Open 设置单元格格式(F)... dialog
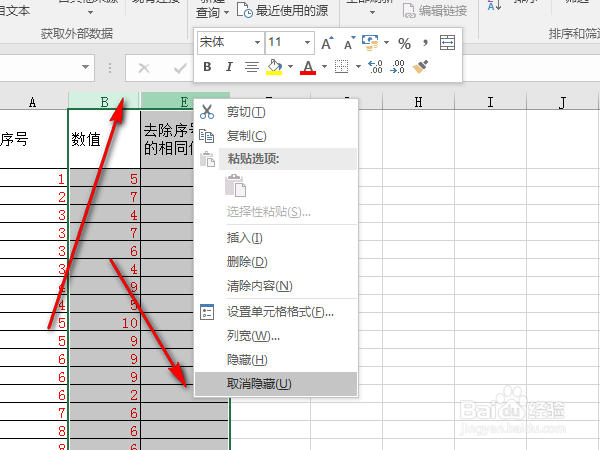 [x=276, y=312]
